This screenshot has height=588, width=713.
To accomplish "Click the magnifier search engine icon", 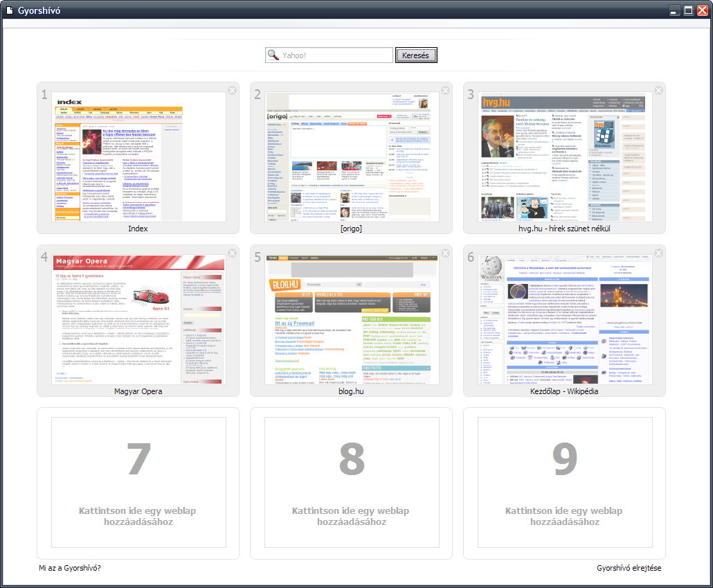I will click(x=273, y=55).
